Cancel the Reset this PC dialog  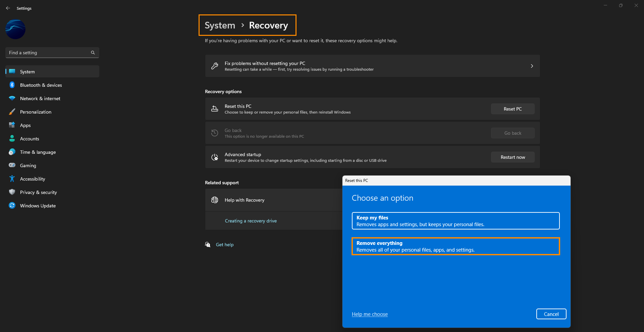click(x=551, y=314)
